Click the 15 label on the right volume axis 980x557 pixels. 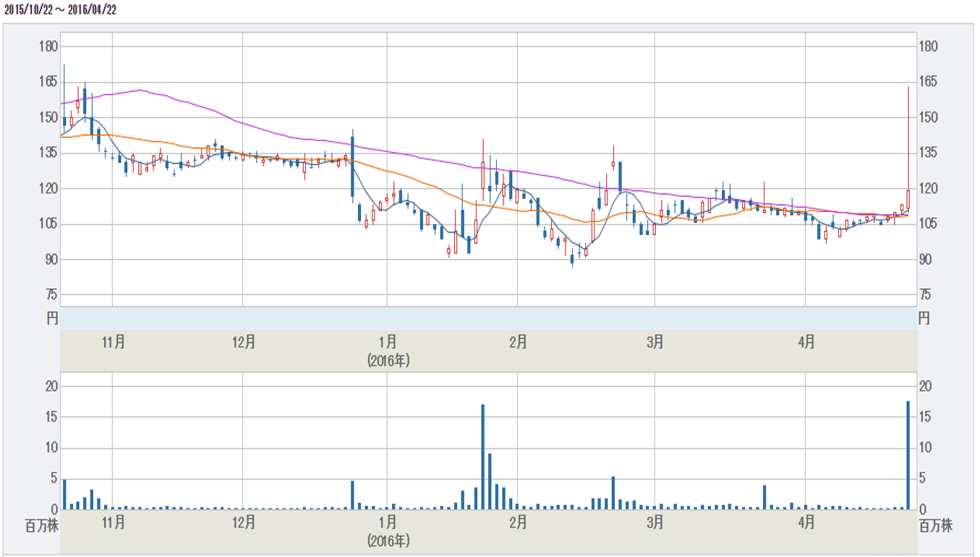tap(925, 417)
